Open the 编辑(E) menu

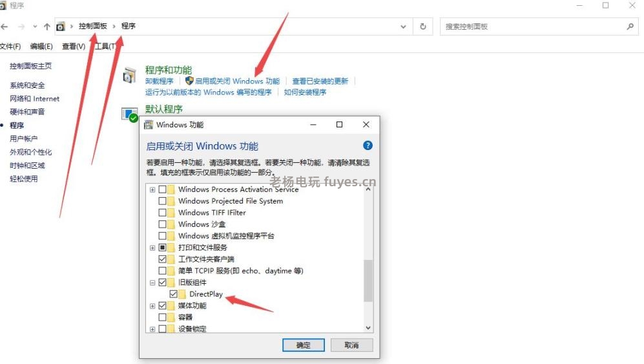[41, 47]
